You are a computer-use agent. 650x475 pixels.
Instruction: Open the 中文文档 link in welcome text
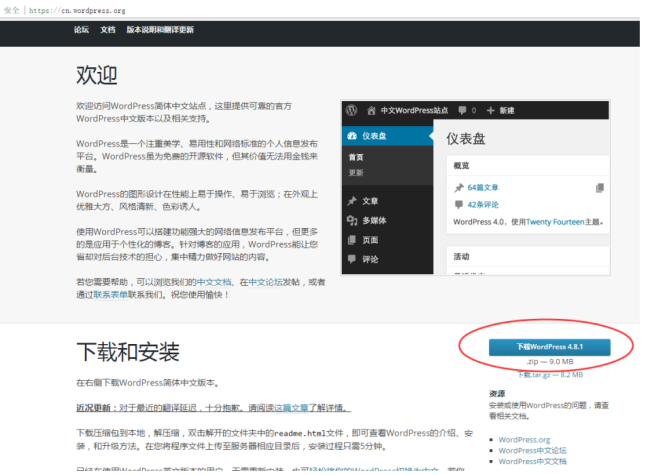pyautogui.click(x=213, y=282)
